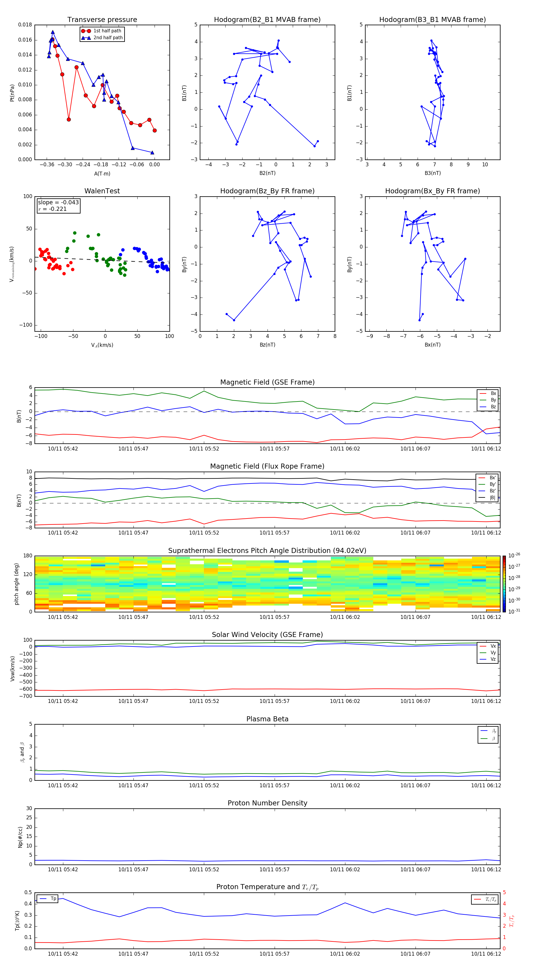Click the '180' tick on pitch angle axis
Image resolution: width=535 pixels, height=980 pixels.
28,556
